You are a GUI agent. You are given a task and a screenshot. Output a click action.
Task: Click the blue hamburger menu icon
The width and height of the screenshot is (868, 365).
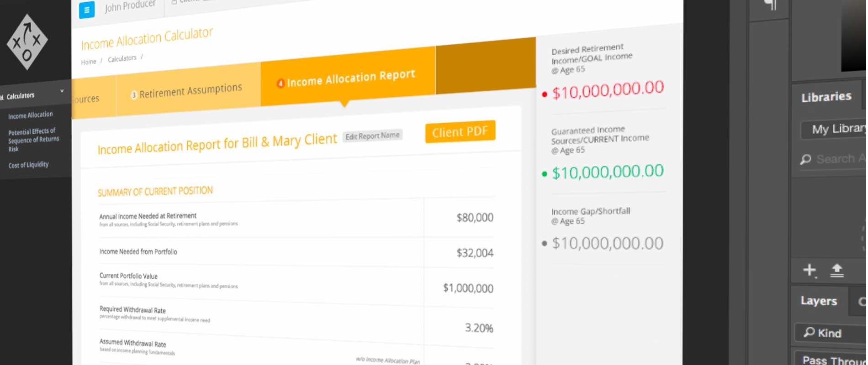[86, 10]
